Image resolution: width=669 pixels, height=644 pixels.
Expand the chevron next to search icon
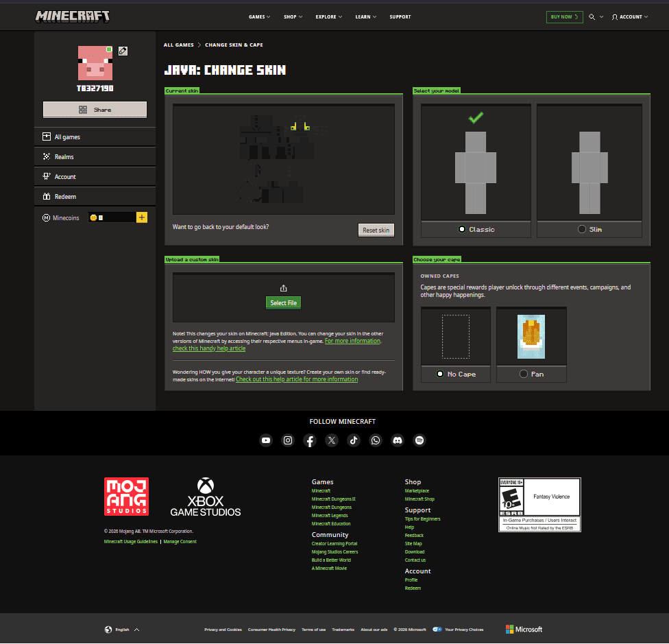click(602, 17)
